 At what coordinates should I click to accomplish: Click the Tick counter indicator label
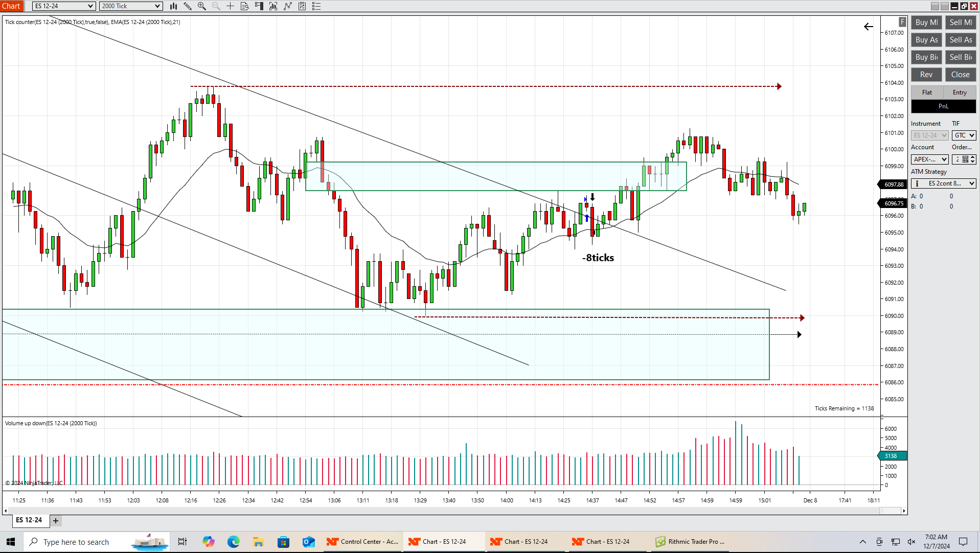(93, 22)
